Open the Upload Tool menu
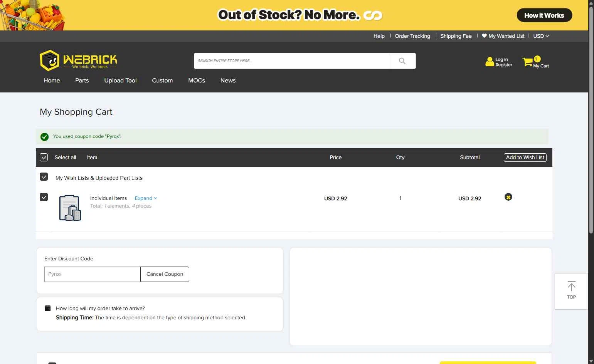The width and height of the screenshot is (594, 364). point(120,81)
